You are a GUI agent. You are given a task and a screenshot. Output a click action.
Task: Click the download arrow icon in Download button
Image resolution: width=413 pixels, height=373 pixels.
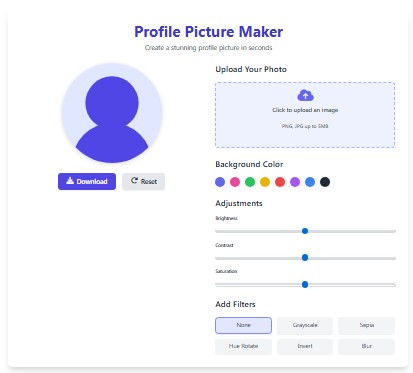(x=70, y=181)
